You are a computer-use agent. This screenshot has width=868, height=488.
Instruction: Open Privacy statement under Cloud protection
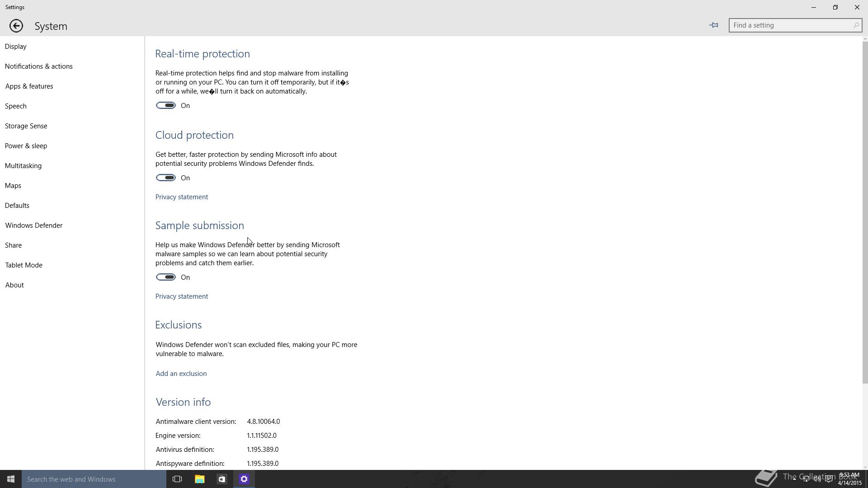[182, 197]
